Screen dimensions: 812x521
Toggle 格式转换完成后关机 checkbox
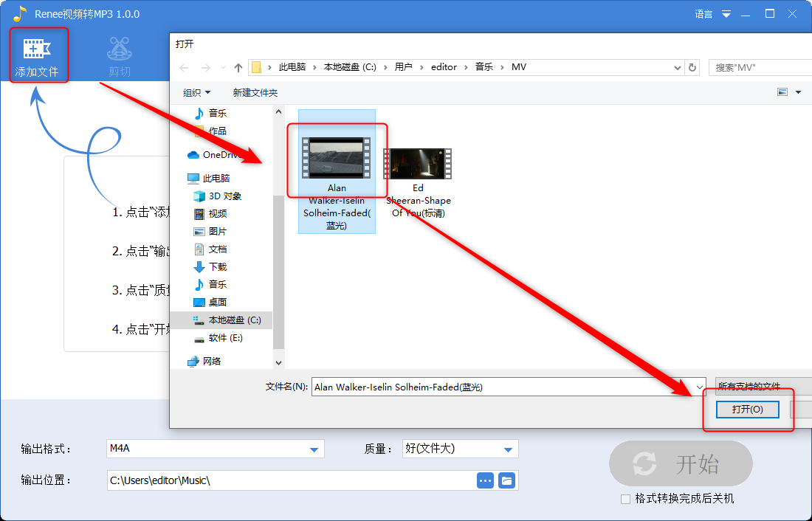(x=625, y=500)
